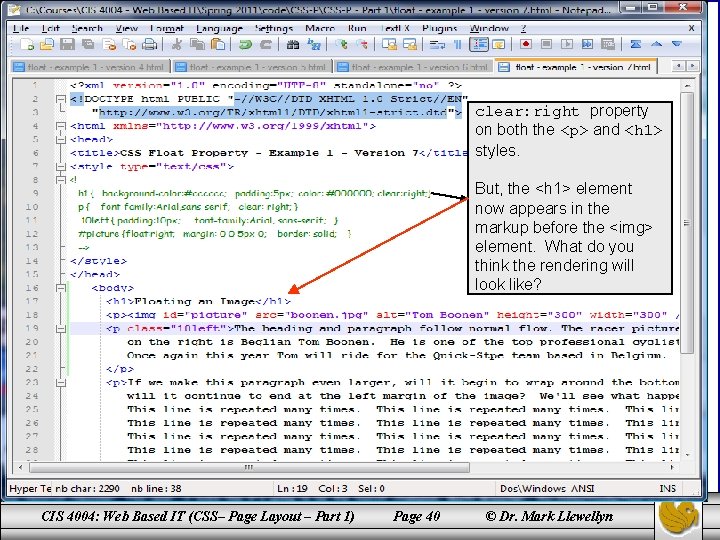
Task: Collapse the head fold at line 5
Action: pos(61,140)
